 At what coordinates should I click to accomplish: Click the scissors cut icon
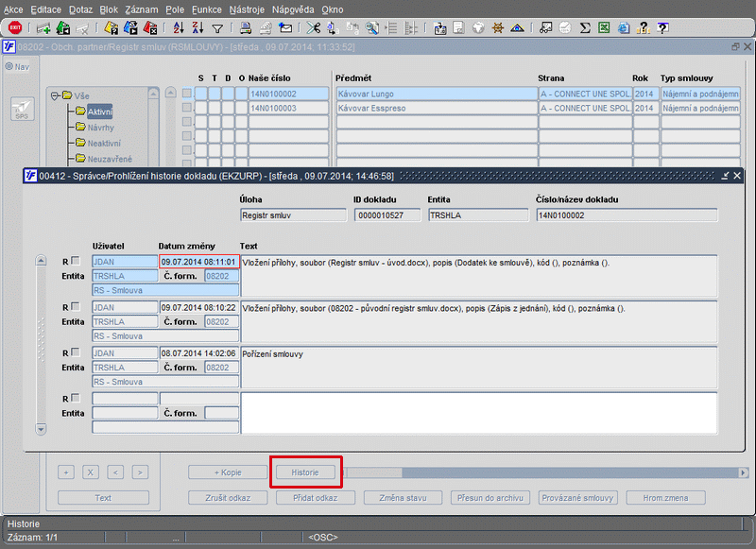click(314, 28)
